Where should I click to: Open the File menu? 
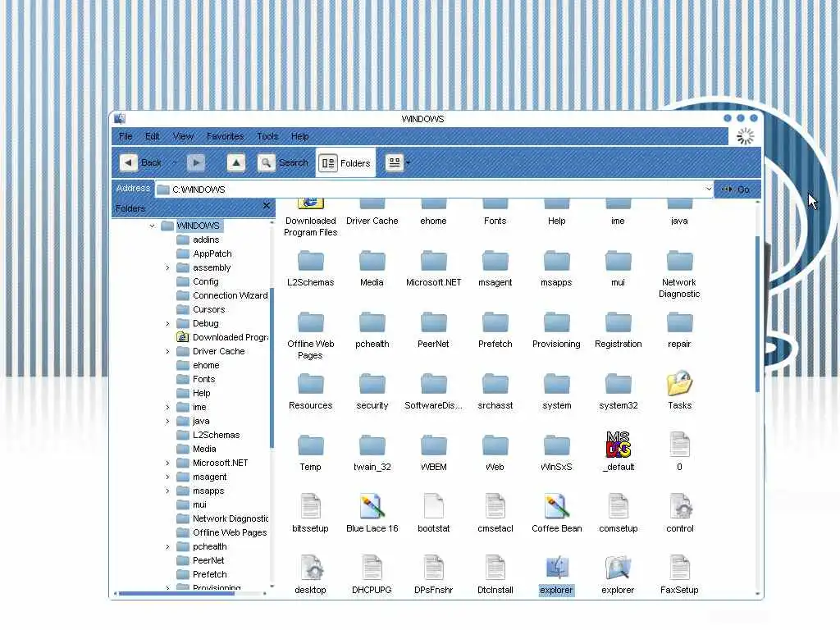(126, 136)
